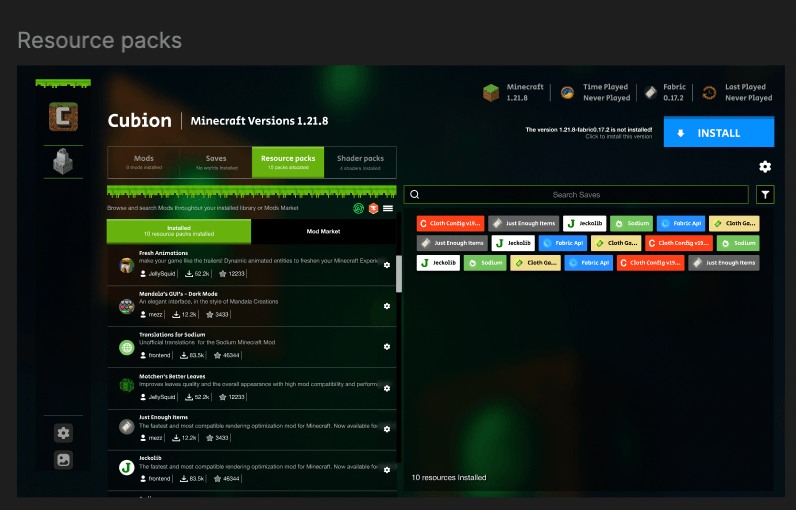Open settings gear for Translations for Sodium
Screen dimensions: 796x510
387,347
